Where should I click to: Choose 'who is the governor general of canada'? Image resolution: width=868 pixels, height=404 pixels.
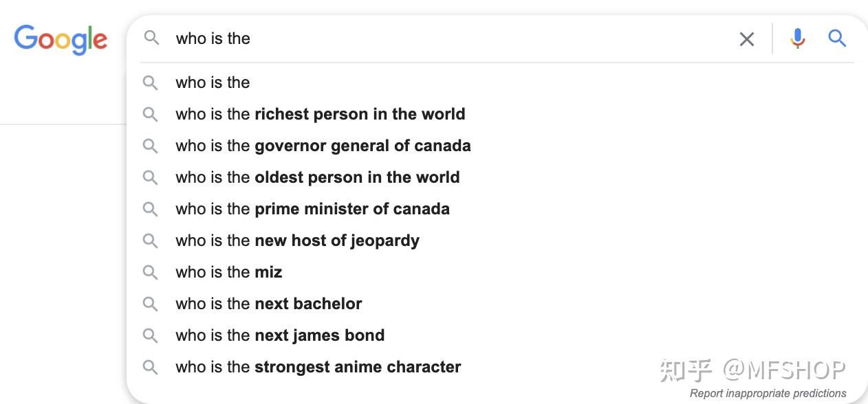pos(497,146)
